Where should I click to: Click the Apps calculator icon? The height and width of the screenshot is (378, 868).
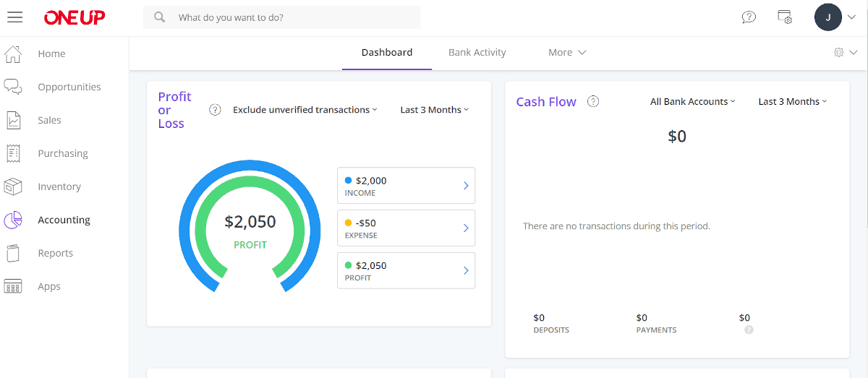[13, 286]
